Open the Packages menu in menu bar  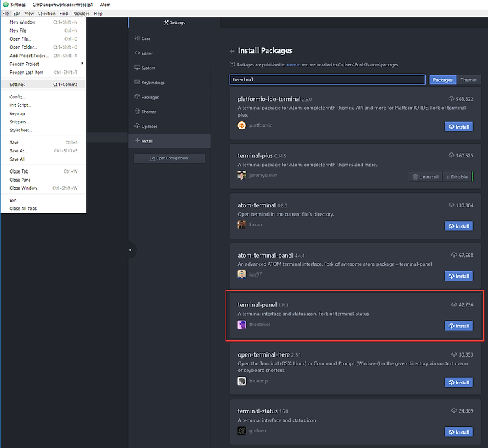81,14
